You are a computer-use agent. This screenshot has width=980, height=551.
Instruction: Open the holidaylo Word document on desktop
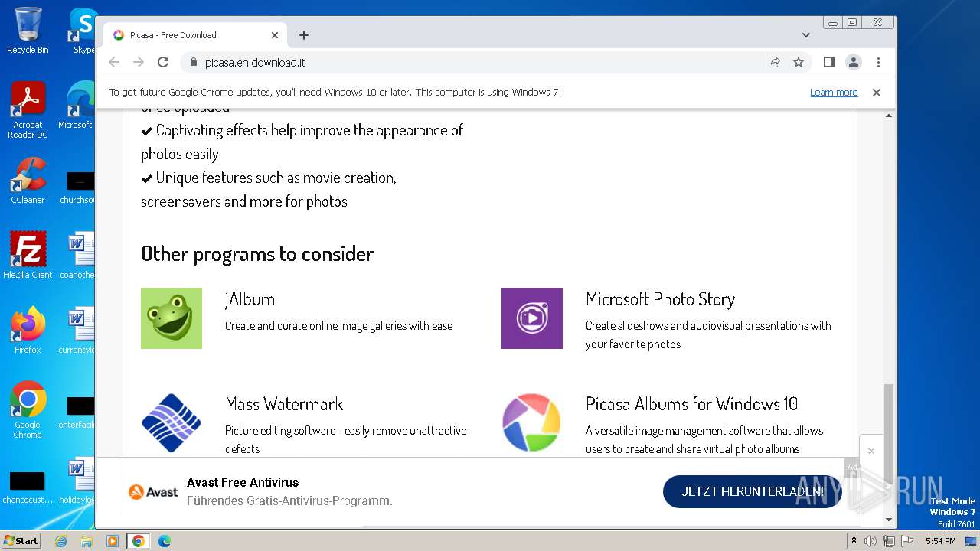[x=77, y=481]
